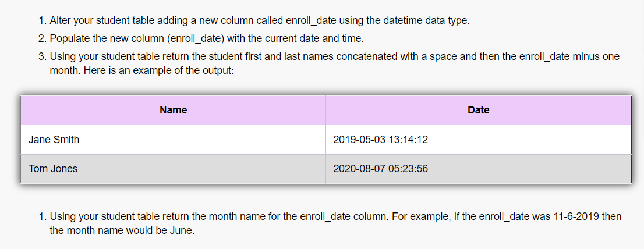Click the phrase 'minus one' in step three
The width and height of the screenshot is (644, 249).
click(x=597, y=56)
